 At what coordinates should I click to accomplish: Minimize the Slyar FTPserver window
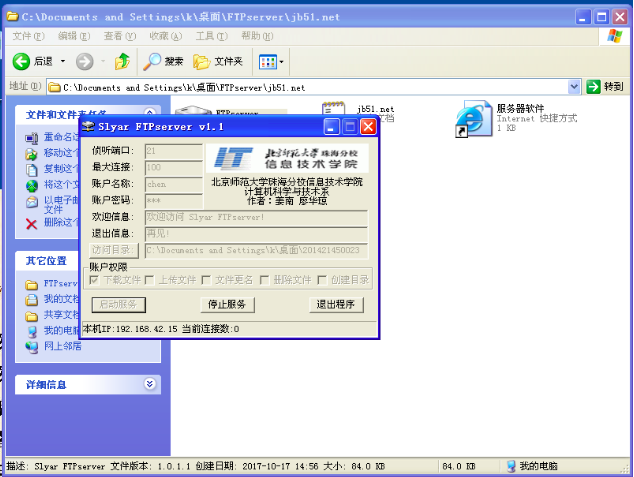click(332, 127)
